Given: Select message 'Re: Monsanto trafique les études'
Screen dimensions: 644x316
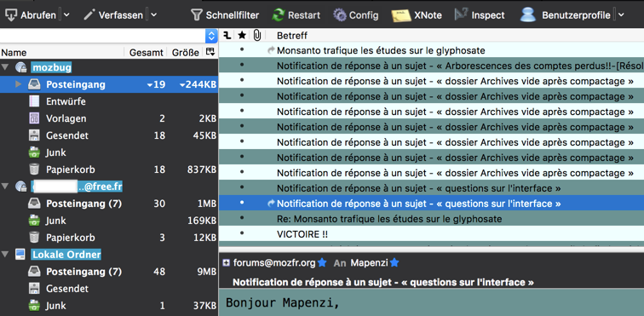Looking at the screenshot, I should pyautogui.click(x=431, y=219).
